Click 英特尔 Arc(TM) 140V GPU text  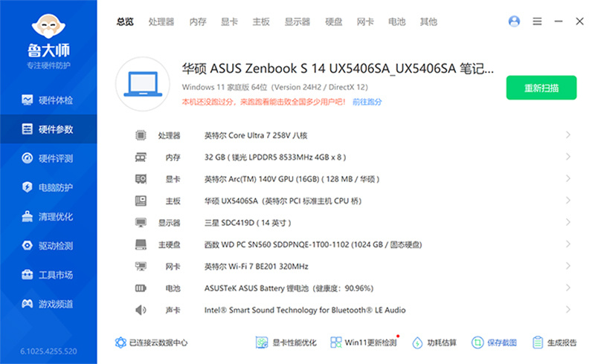(x=292, y=179)
